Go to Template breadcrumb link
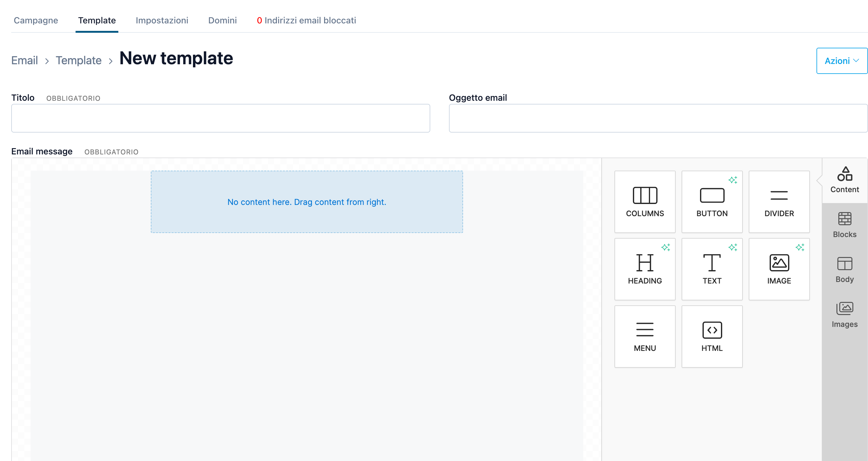The image size is (868, 461). pos(78,60)
